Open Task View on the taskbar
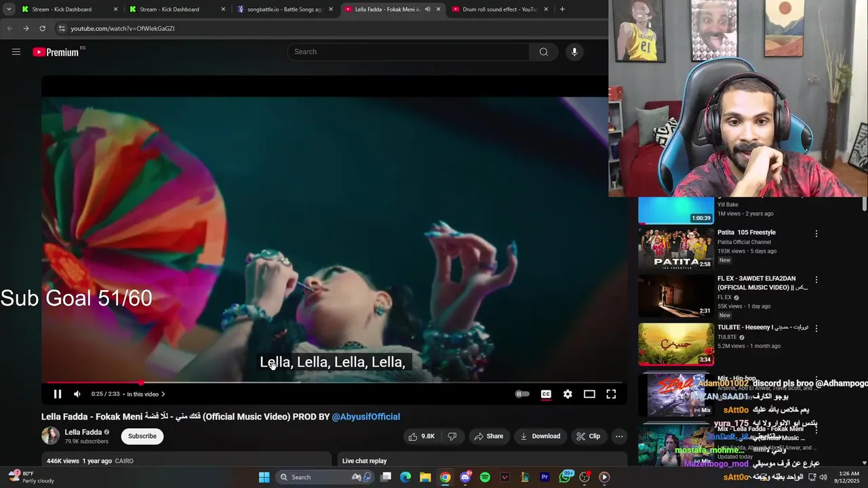The height and width of the screenshot is (488, 868). tap(386, 477)
